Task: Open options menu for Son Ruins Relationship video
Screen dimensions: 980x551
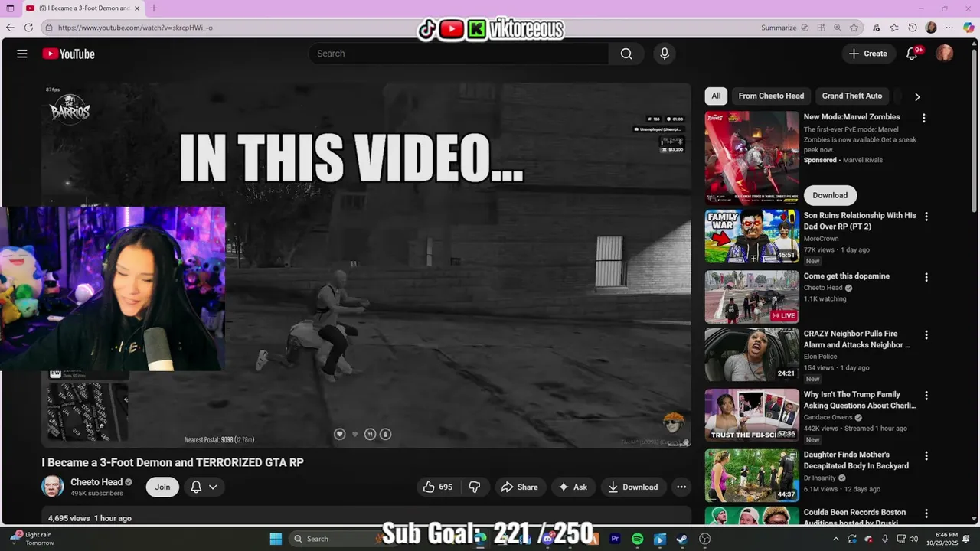Action: (926, 217)
